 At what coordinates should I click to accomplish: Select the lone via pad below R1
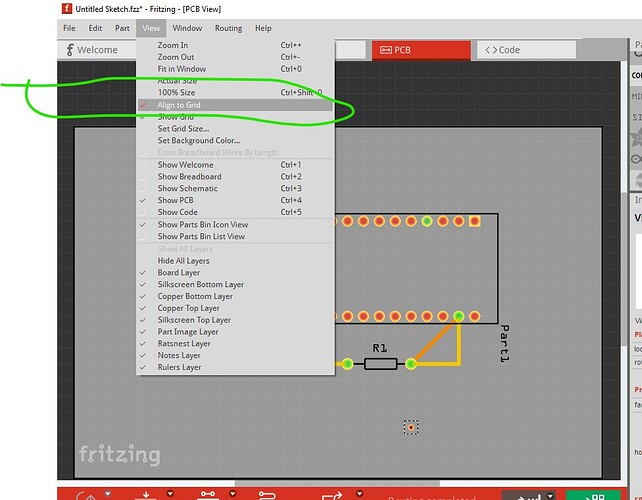pos(410,427)
